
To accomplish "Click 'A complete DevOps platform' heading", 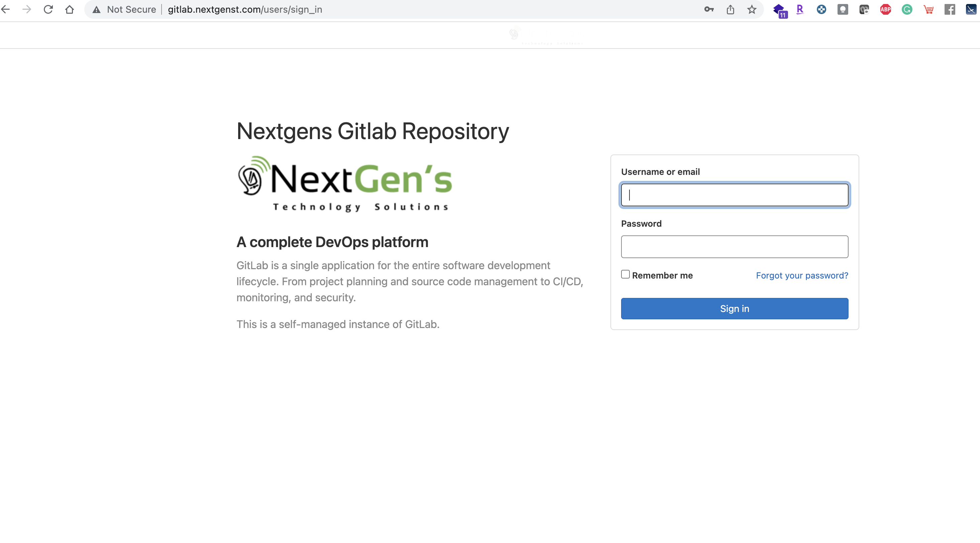I will tap(332, 242).
